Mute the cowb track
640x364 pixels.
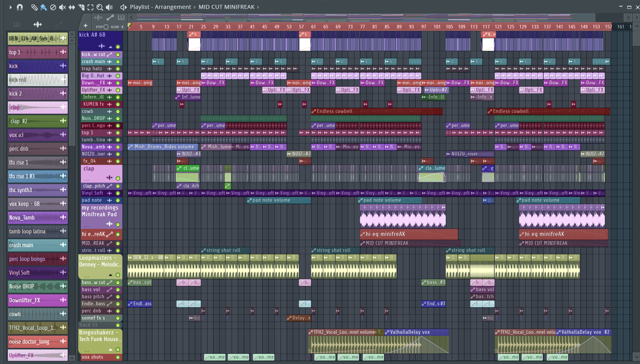tap(118, 112)
